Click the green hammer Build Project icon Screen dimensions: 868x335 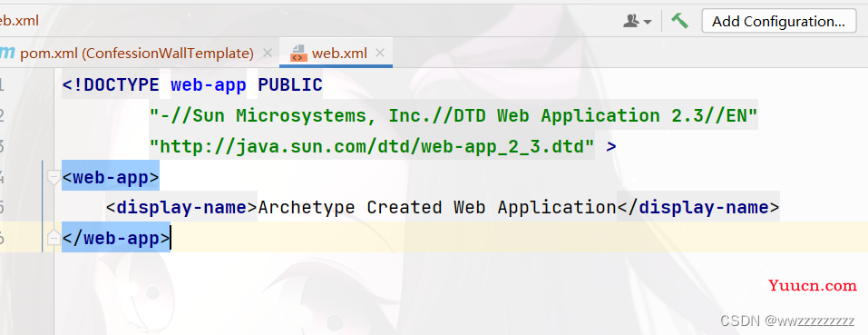coord(679,21)
